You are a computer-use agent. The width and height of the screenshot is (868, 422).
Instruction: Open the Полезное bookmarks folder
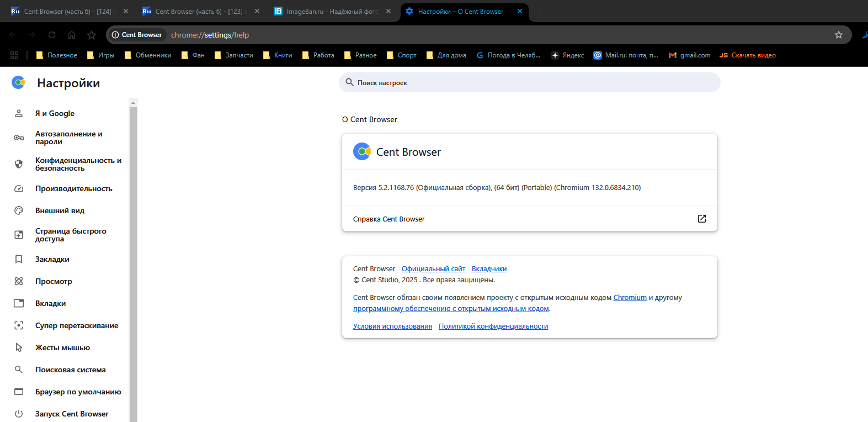click(x=56, y=55)
